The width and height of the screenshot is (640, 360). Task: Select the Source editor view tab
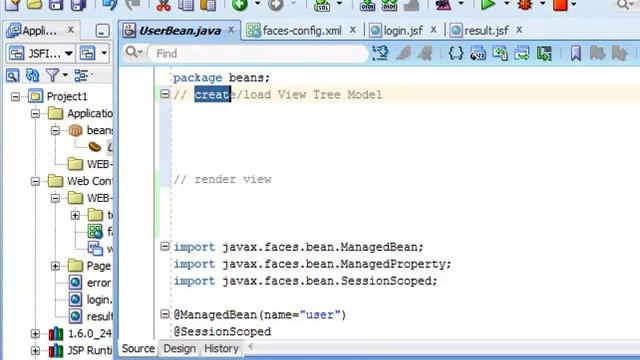click(138, 349)
